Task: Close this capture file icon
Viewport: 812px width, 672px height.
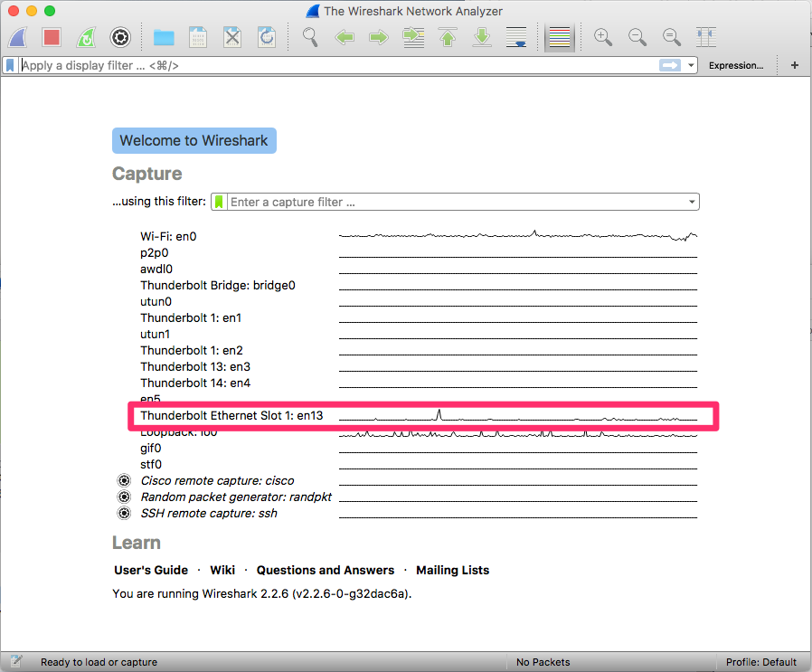Action: (232, 37)
